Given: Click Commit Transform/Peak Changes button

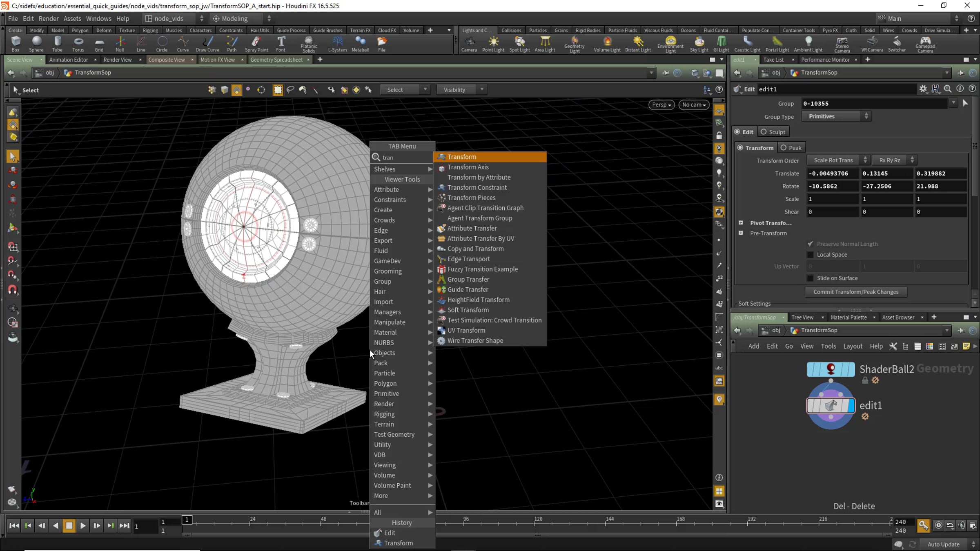Looking at the screenshot, I should pos(856,292).
